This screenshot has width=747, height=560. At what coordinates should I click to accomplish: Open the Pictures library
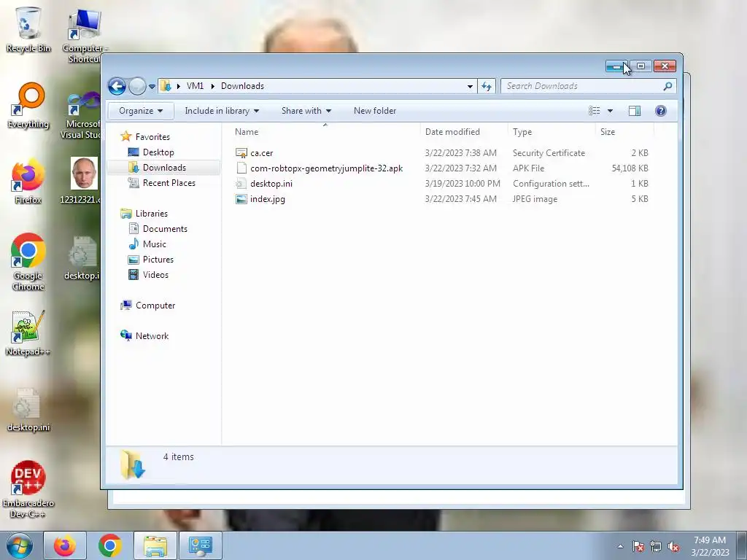tap(158, 260)
